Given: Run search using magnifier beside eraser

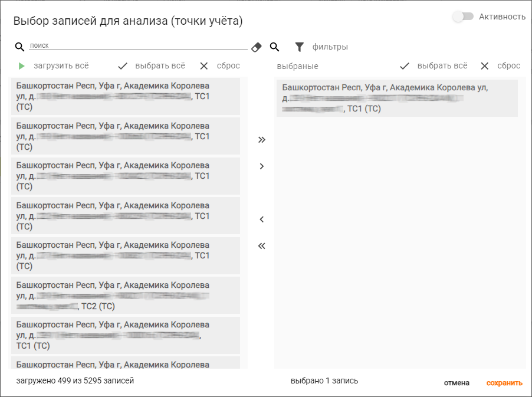Looking at the screenshot, I should coord(274,47).
